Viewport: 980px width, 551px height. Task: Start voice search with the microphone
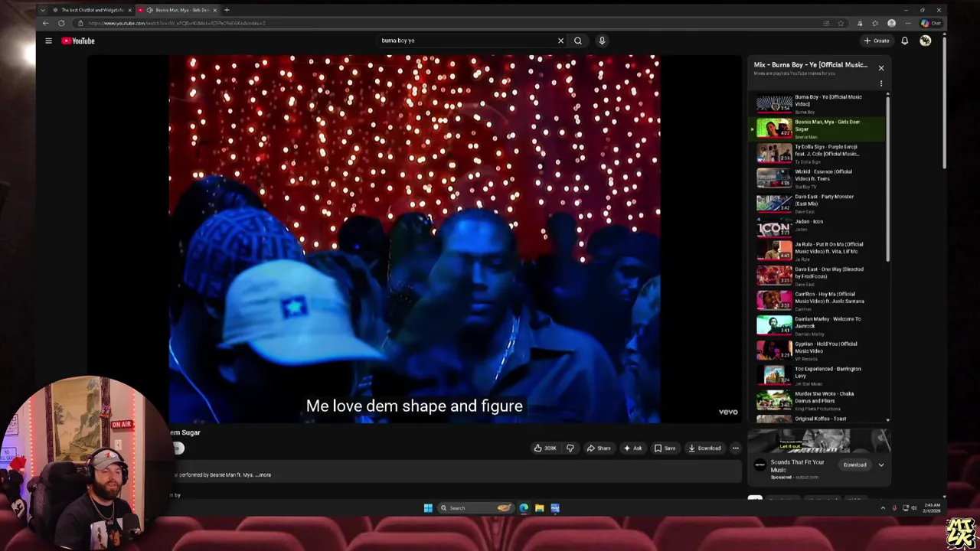(x=602, y=41)
